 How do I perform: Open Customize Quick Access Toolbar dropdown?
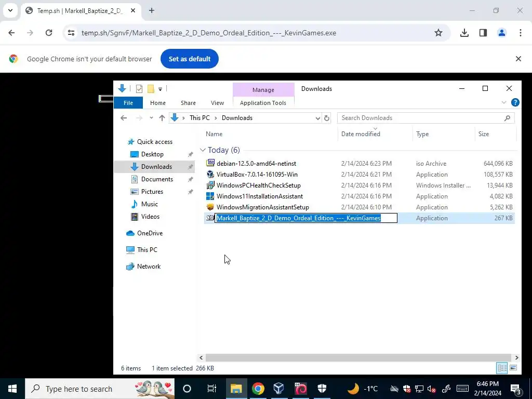[160, 89]
